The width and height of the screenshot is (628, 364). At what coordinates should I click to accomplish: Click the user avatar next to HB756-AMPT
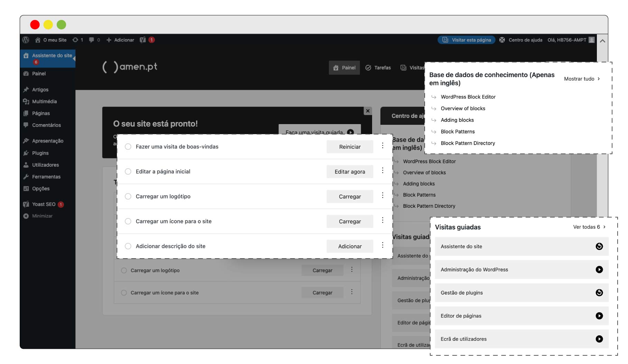coord(592,40)
